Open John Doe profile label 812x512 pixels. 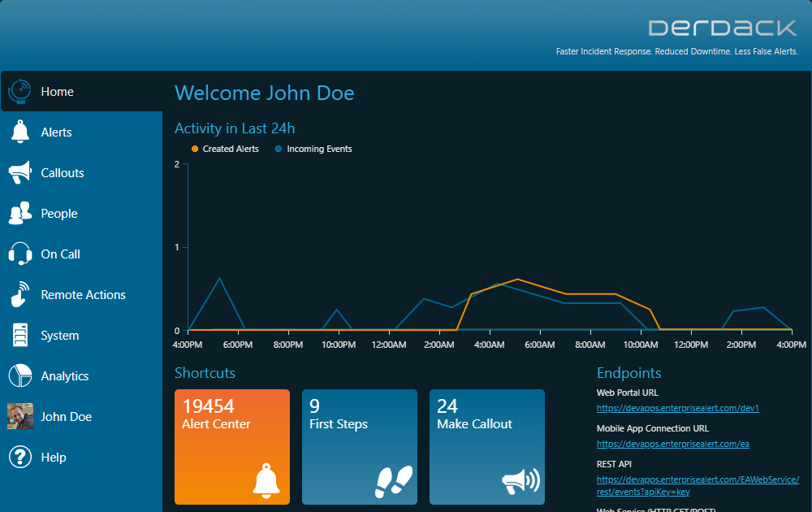[67, 417]
